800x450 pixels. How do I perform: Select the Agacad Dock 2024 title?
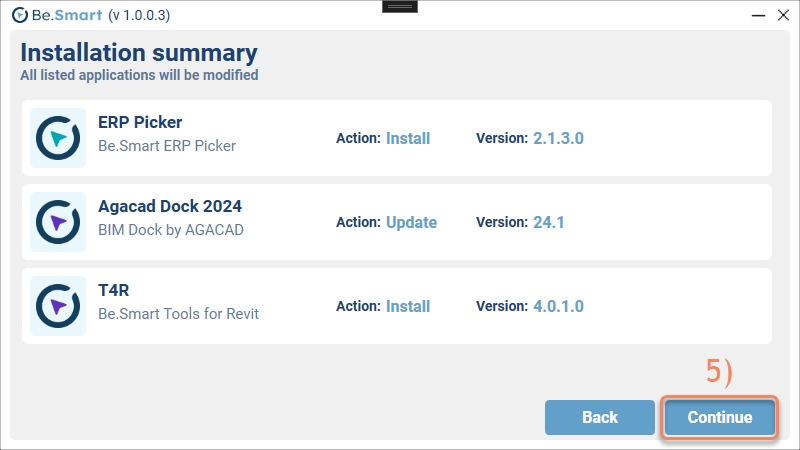click(170, 206)
